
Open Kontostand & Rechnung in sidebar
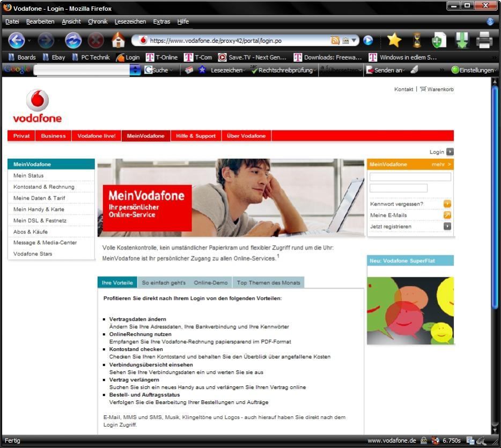44,187
